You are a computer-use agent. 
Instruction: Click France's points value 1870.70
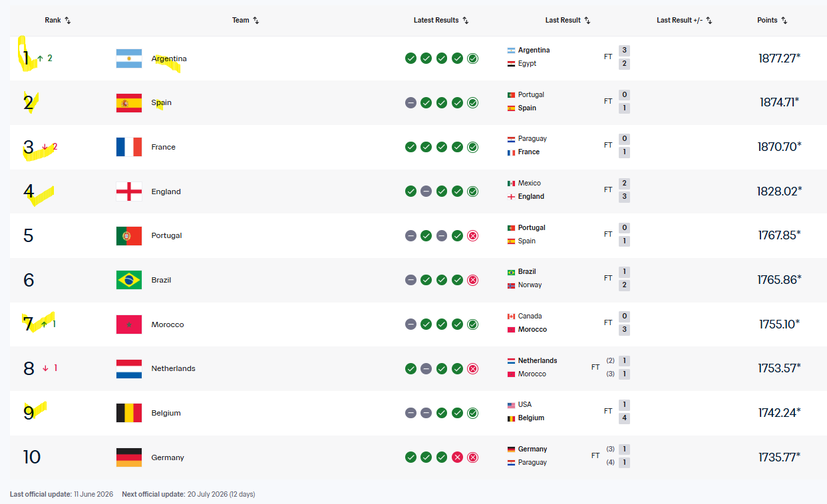click(779, 147)
